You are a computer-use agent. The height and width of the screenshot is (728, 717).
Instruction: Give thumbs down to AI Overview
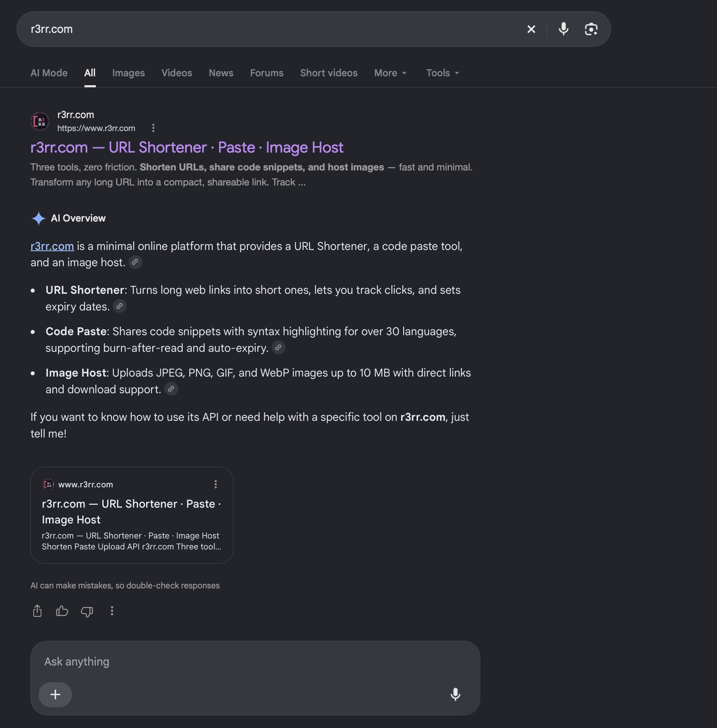[x=87, y=611]
